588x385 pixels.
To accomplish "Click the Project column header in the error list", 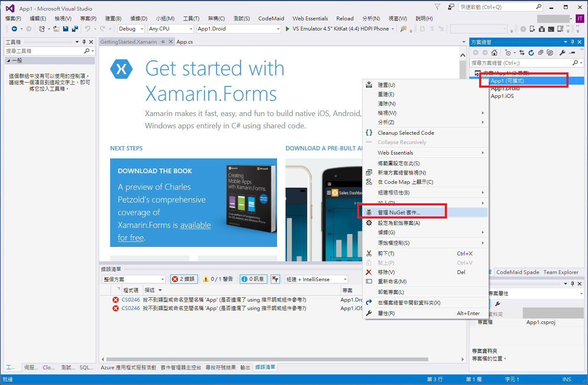I will click(x=347, y=290).
